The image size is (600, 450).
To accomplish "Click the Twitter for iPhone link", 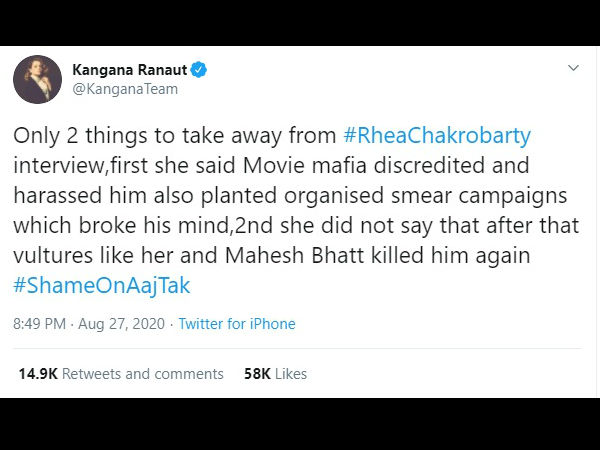I will pyautogui.click(x=237, y=324).
